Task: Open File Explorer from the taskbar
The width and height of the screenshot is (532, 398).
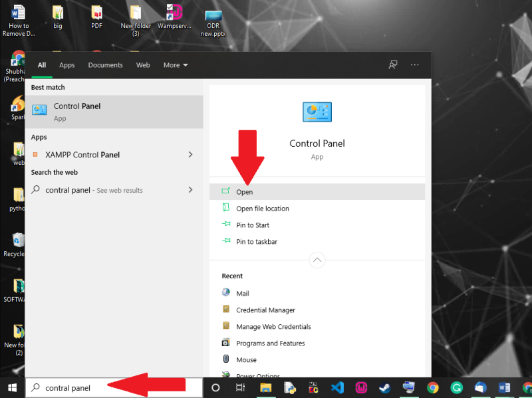Action: (265, 388)
